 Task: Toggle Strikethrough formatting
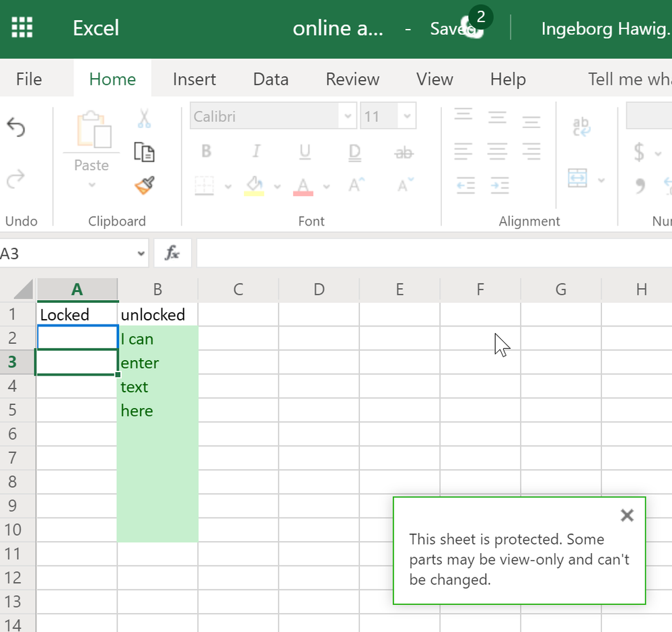click(x=404, y=152)
